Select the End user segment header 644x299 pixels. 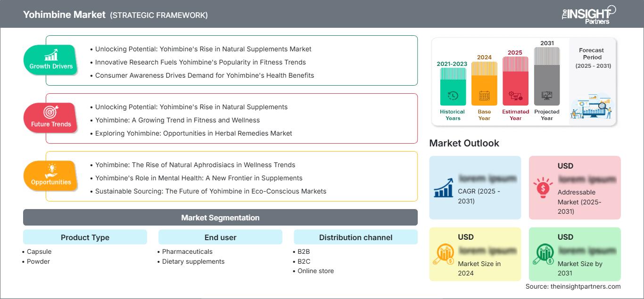[x=220, y=237]
